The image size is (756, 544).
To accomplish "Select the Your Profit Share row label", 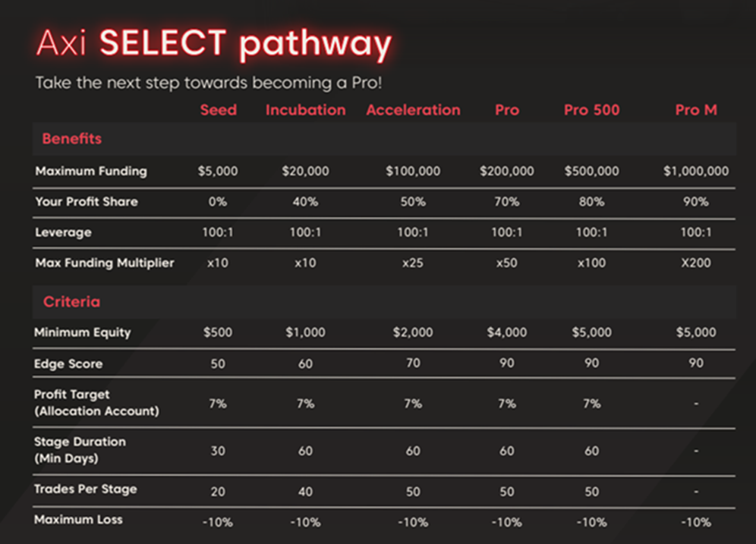I will tap(87, 203).
